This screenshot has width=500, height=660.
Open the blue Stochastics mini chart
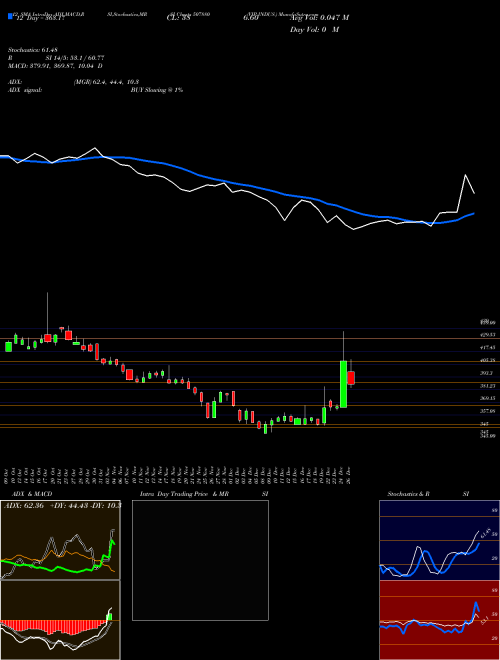pyautogui.click(x=439, y=540)
